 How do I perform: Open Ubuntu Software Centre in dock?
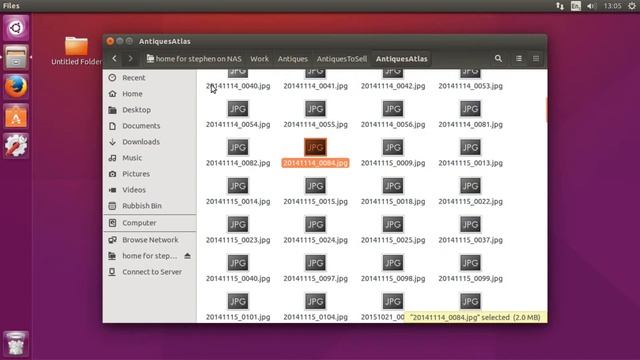tap(16, 116)
